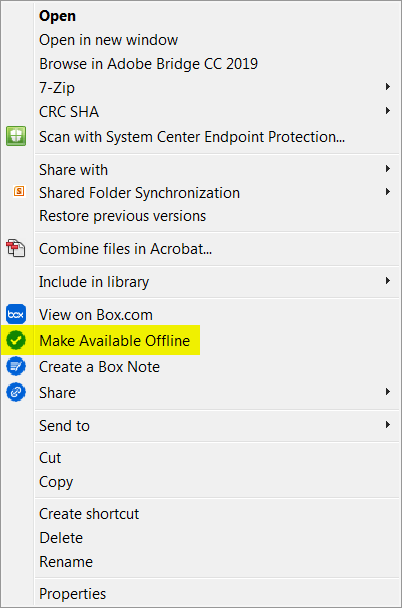Click the green Endpoint Protection shield icon

pos(16,136)
